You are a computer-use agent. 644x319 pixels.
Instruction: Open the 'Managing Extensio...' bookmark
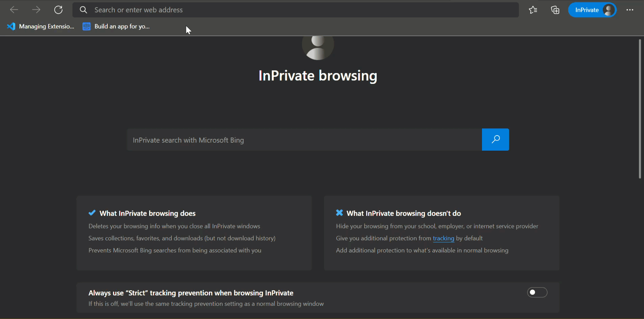point(41,26)
